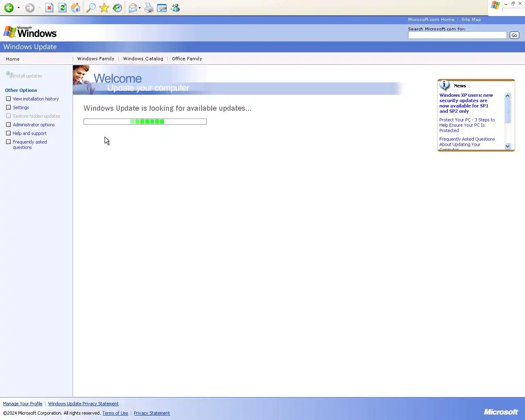Screen dimensions: 525x420
Task: Open the Terms of Use footer link
Action: coord(115,413)
